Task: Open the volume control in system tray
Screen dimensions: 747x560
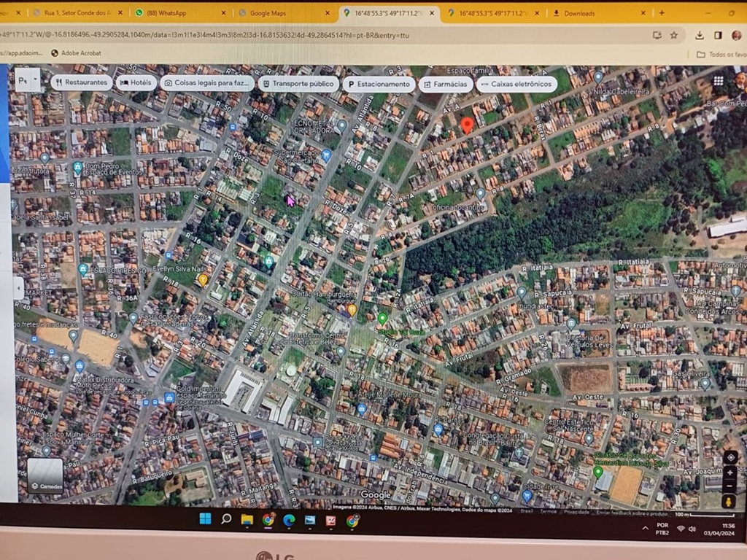Action: 692,529
